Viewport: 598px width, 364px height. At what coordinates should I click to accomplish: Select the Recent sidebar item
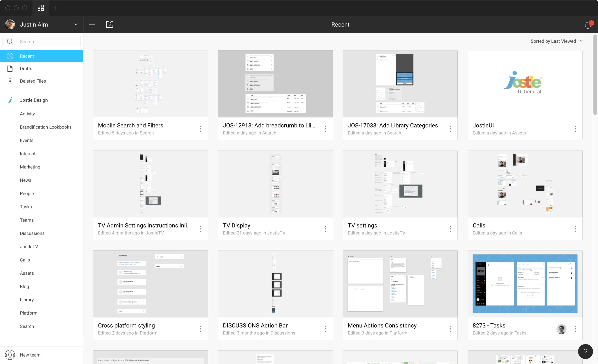(27, 56)
